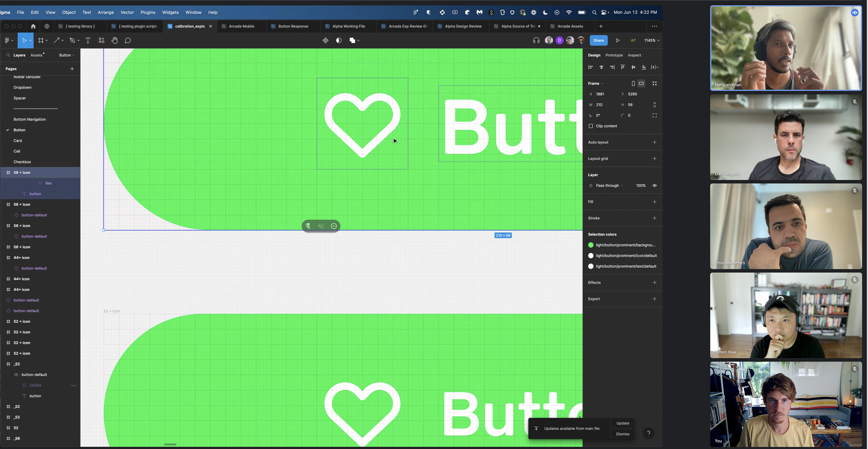
Task: Click the headphones audio conversation icon
Action: pyautogui.click(x=536, y=41)
